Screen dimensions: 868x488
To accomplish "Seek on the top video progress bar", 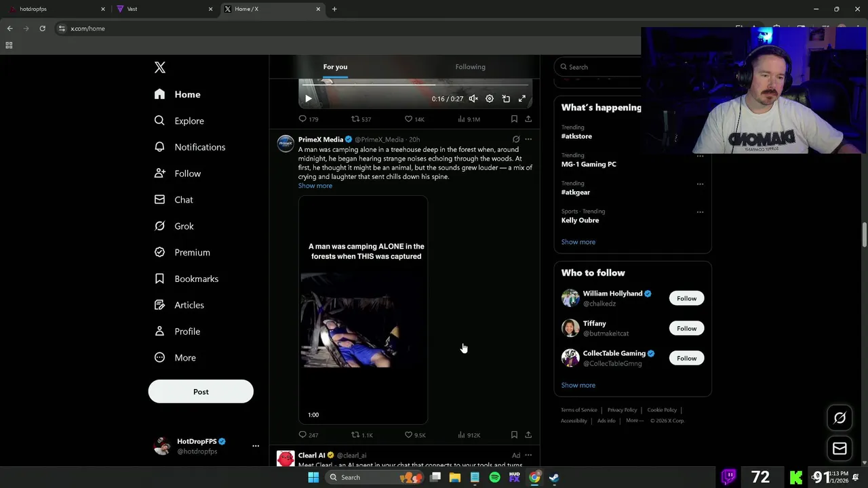I will 415,85.
